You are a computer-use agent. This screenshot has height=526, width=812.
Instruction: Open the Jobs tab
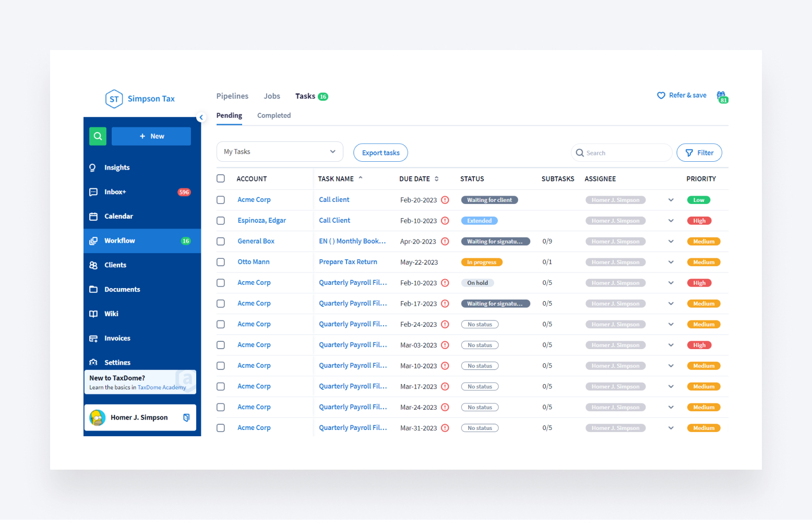[x=272, y=96]
